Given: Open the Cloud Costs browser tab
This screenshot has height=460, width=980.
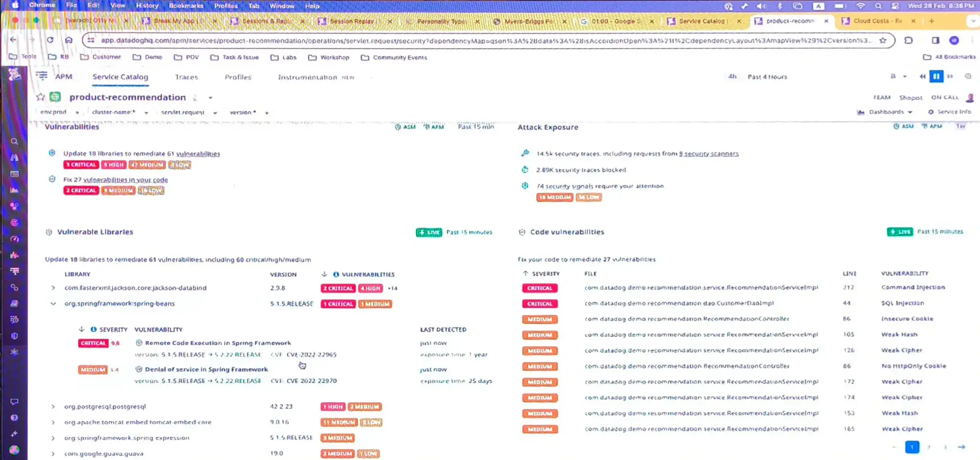Looking at the screenshot, I should coord(878,21).
